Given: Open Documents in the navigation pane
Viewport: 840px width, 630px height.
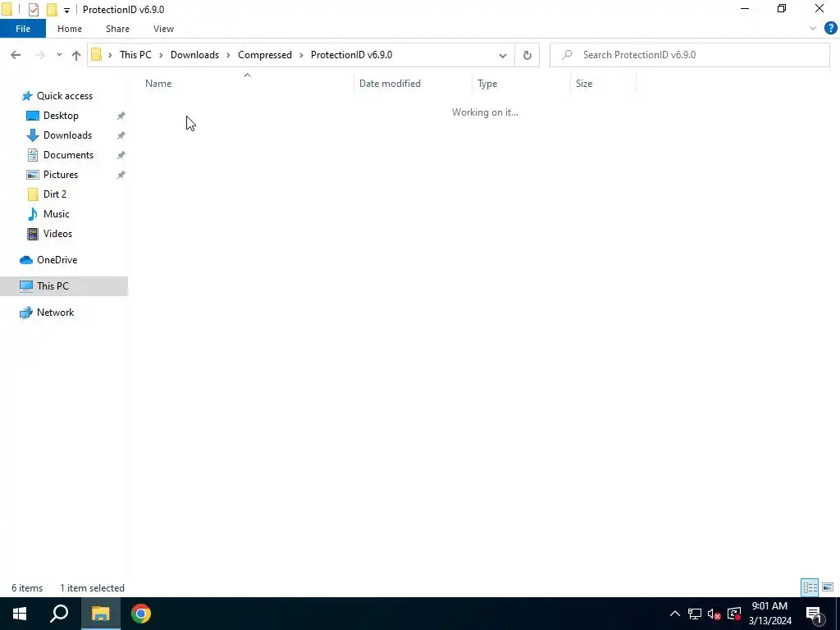Looking at the screenshot, I should [68, 155].
